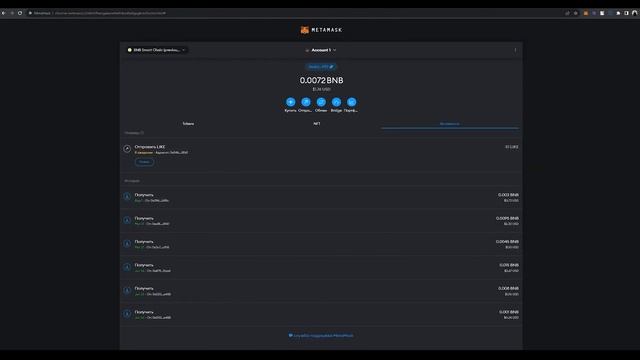Image resolution: width=640 pixels, height=360 pixels.
Task: Click the Bridge round button
Action: [336, 102]
